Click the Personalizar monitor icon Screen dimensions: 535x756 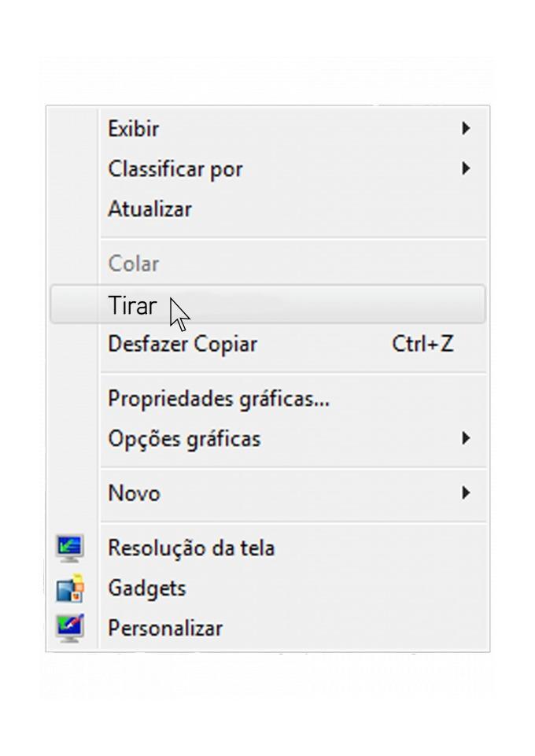70,628
